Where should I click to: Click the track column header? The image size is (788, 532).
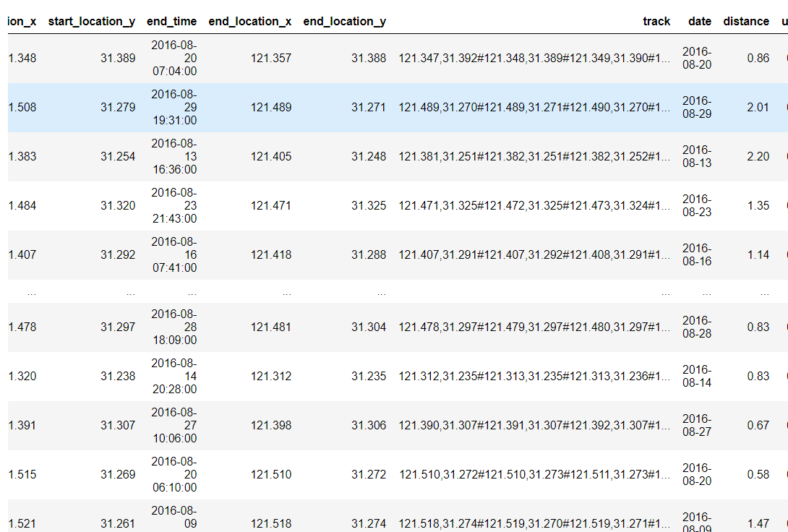656,22
